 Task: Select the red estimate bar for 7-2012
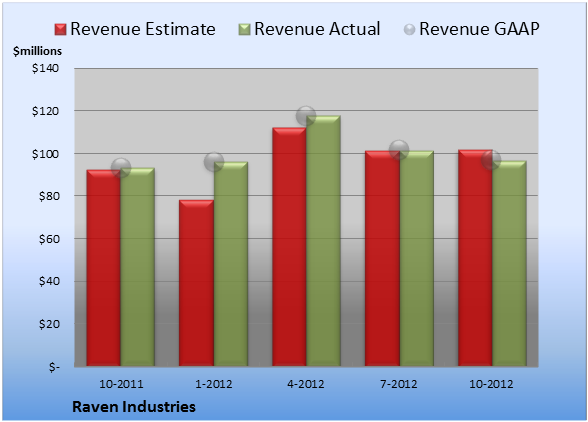point(382,258)
